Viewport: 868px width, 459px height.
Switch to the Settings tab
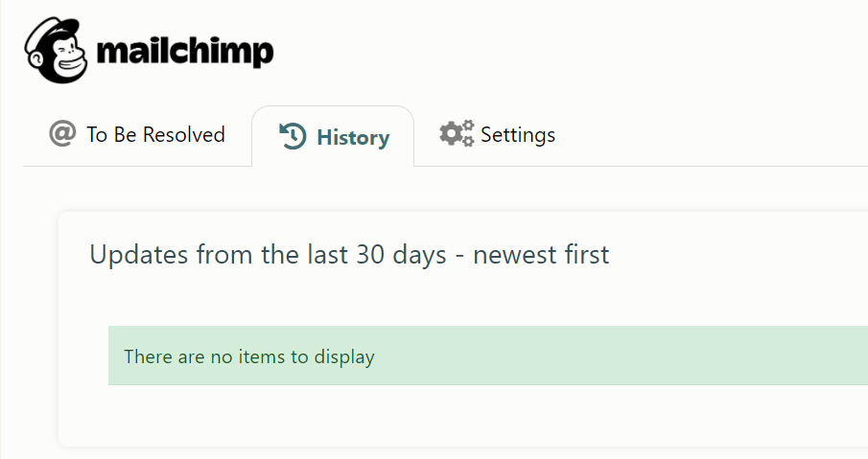point(518,135)
